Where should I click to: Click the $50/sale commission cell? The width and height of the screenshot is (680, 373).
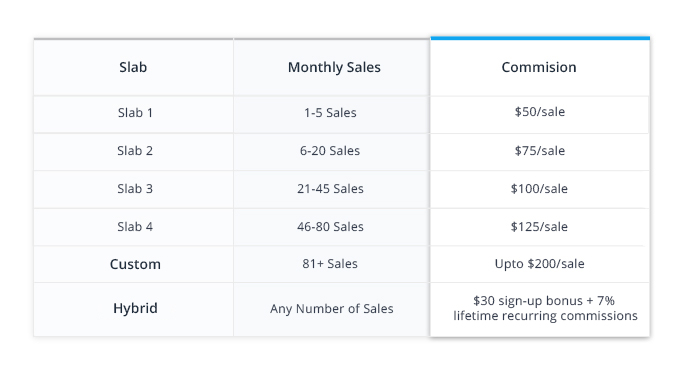coord(539,112)
